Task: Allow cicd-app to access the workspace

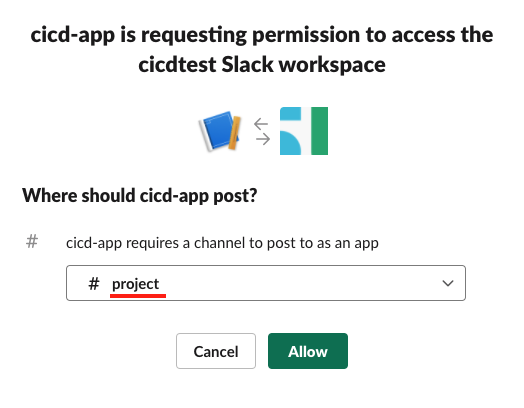Action: (308, 351)
